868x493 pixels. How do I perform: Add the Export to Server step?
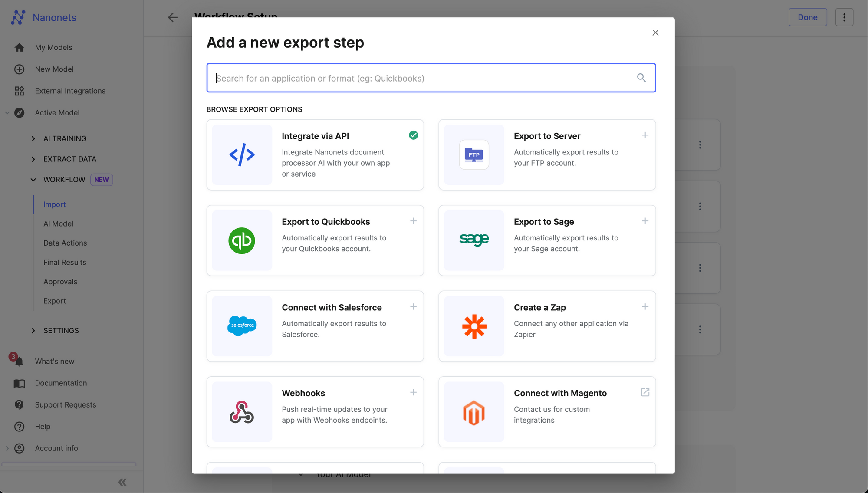coord(645,135)
